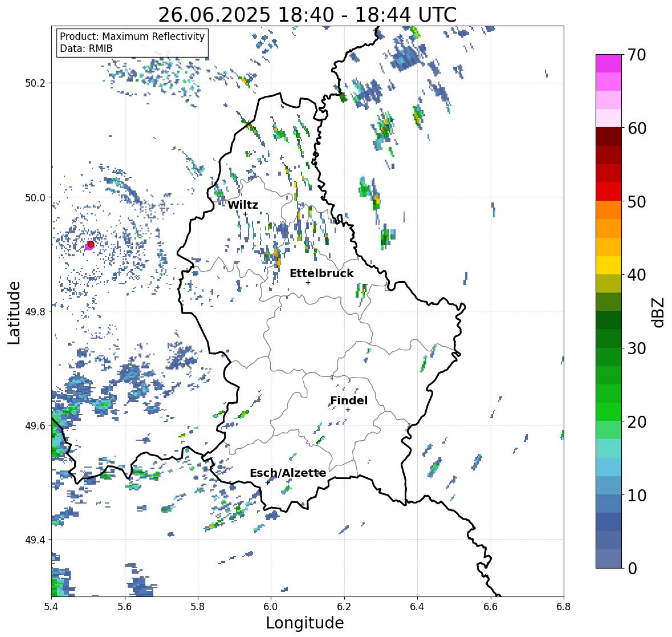The height and width of the screenshot is (637, 672).
Task: Click the 50.2 latitude tick label
Action: pyautogui.click(x=35, y=83)
